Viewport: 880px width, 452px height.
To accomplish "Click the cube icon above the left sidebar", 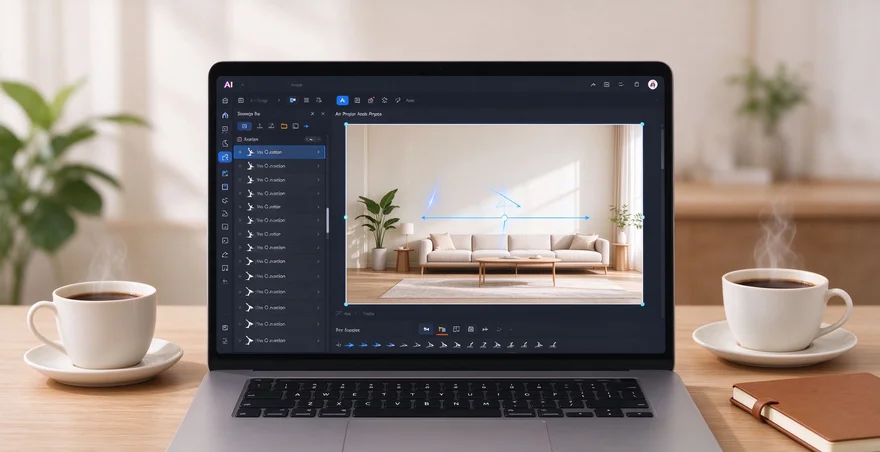I will click(x=225, y=101).
